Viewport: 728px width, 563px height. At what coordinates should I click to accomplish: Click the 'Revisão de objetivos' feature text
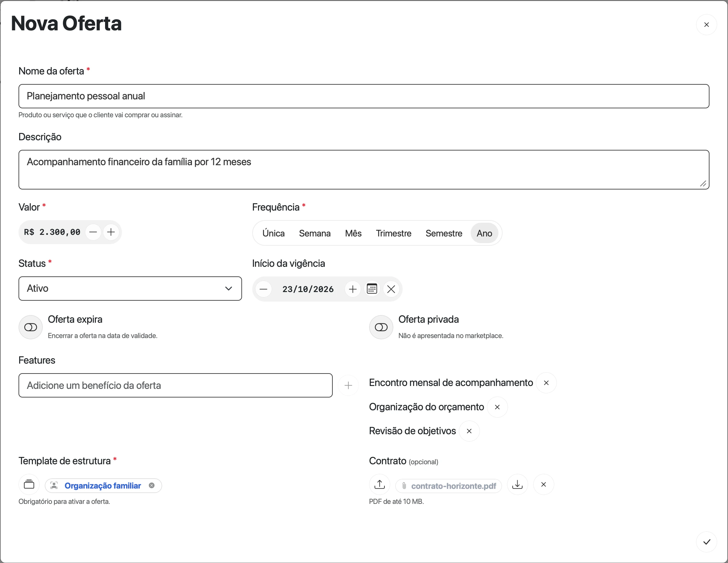click(412, 431)
